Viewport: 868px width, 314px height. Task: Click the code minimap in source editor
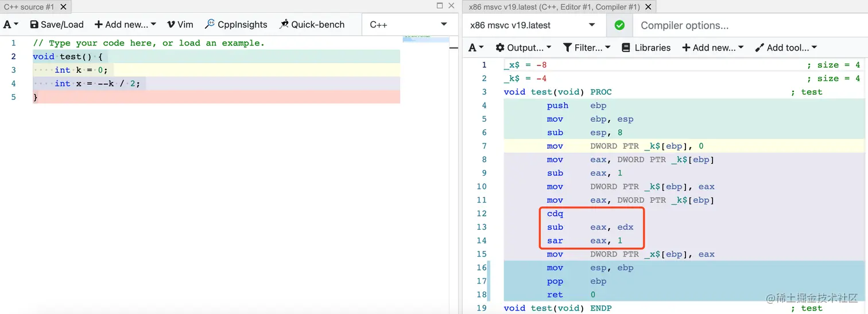(426, 38)
